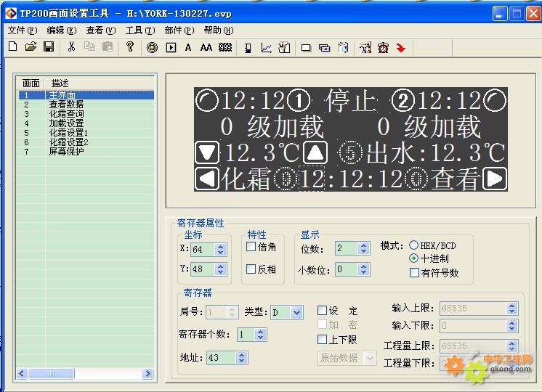
Task: Select screen 4 加载设置
Action: coord(86,123)
